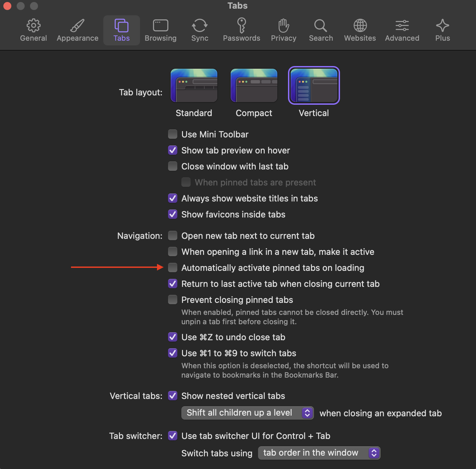This screenshot has width=476, height=469.
Task: Open the tab order in the window dropdown
Action: coord(319,453)
